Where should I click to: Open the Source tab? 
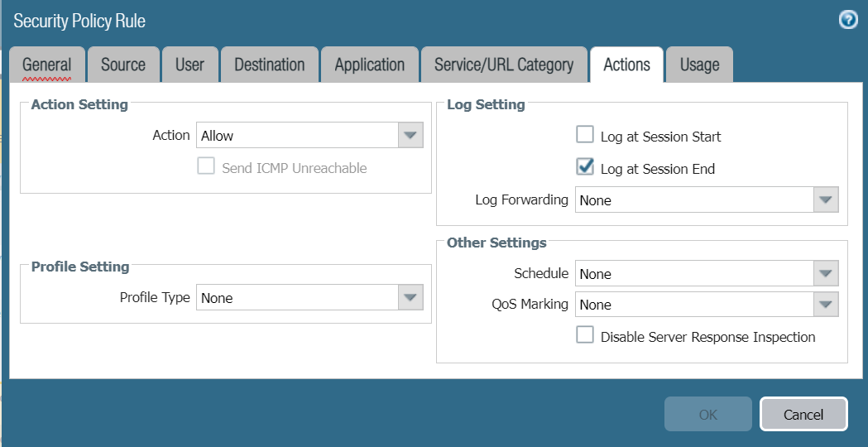coord(123,65)
